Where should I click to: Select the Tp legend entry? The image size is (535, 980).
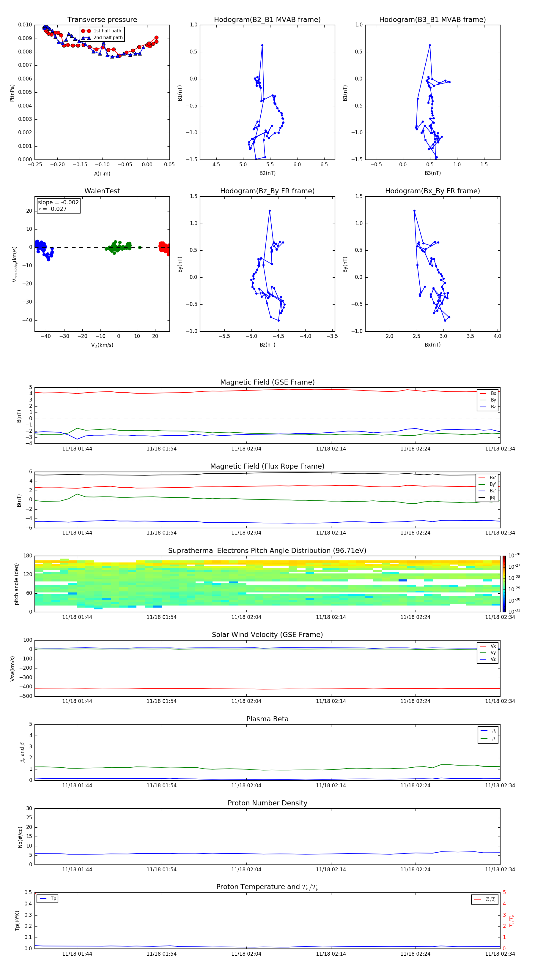48,899
